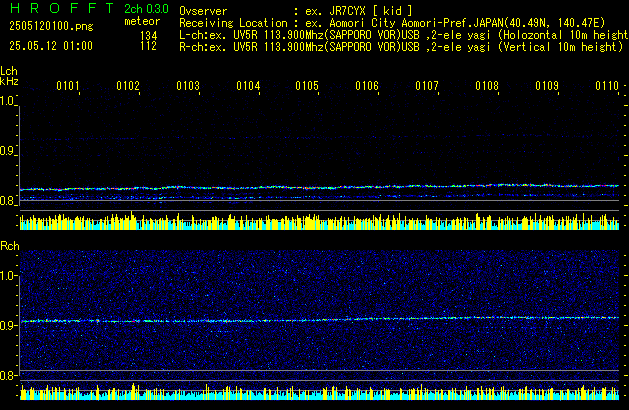Viewport: 629px width, 410px height.
Task: Click the HROFFT title text
Action: point(62,8)
